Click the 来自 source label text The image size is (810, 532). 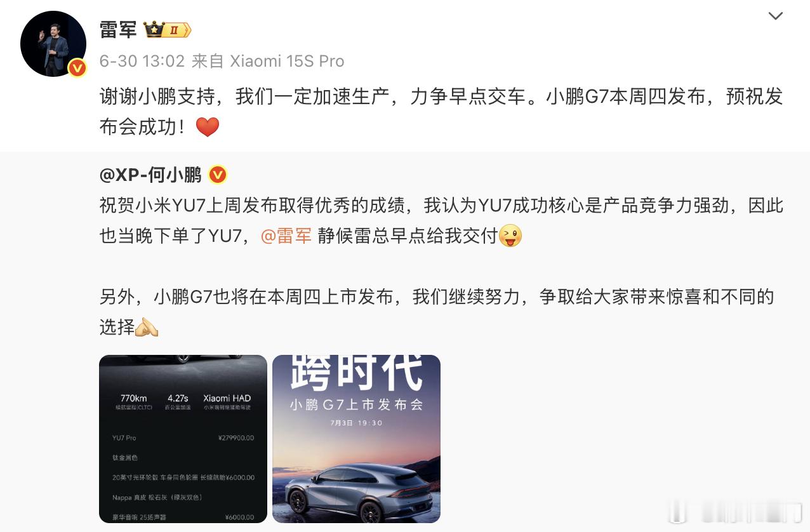[208, 61]
